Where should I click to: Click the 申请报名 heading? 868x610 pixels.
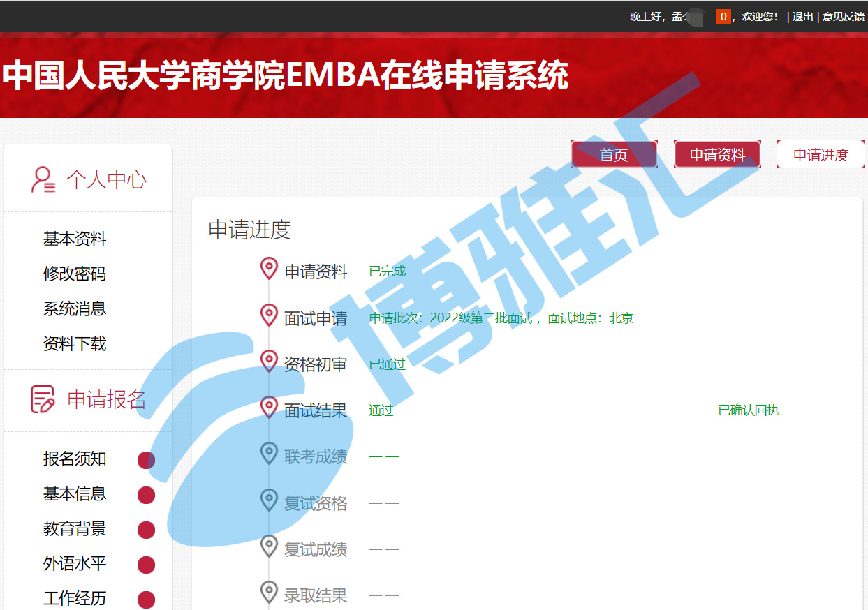point(106,399)
